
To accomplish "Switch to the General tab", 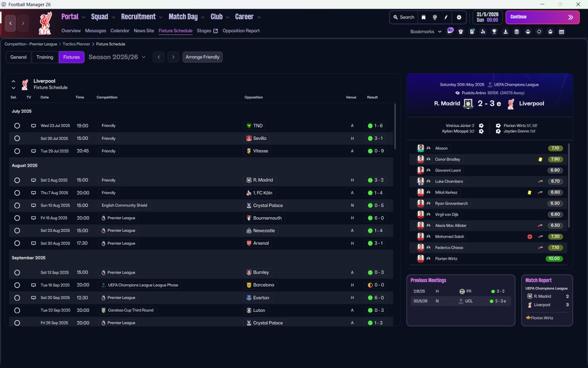I will [18, 57].
